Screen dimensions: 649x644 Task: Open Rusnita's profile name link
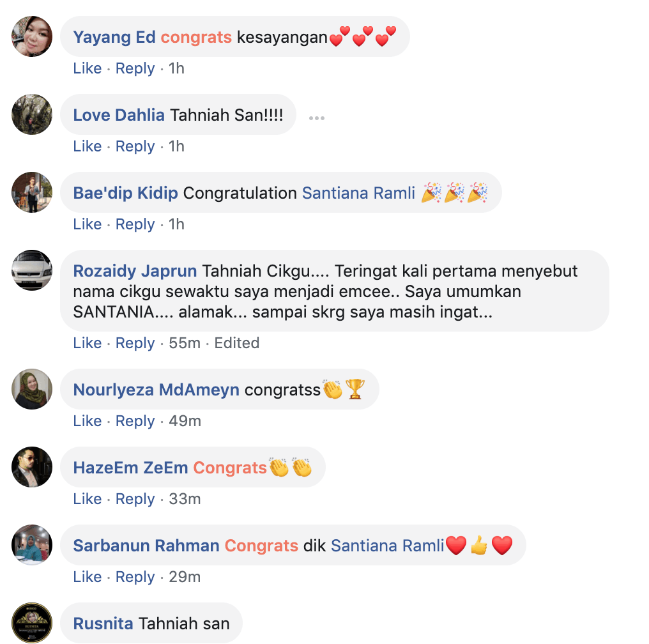103,624
